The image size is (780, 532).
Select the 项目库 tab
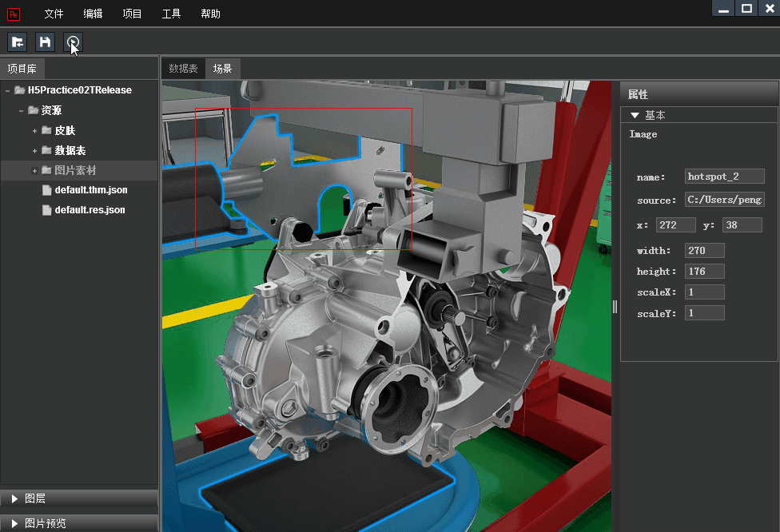(22, 69)
